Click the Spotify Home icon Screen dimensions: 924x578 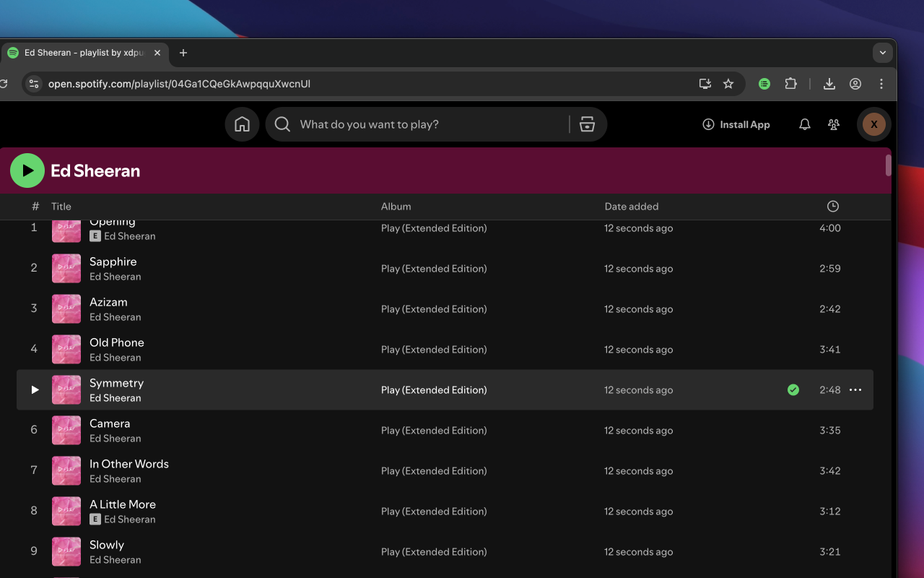point(243,124)
